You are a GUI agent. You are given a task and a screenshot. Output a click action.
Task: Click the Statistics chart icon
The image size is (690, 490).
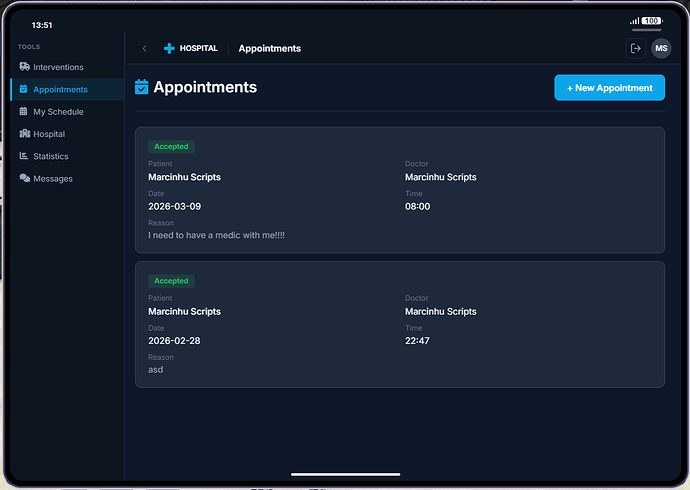(x=24, y=156)
